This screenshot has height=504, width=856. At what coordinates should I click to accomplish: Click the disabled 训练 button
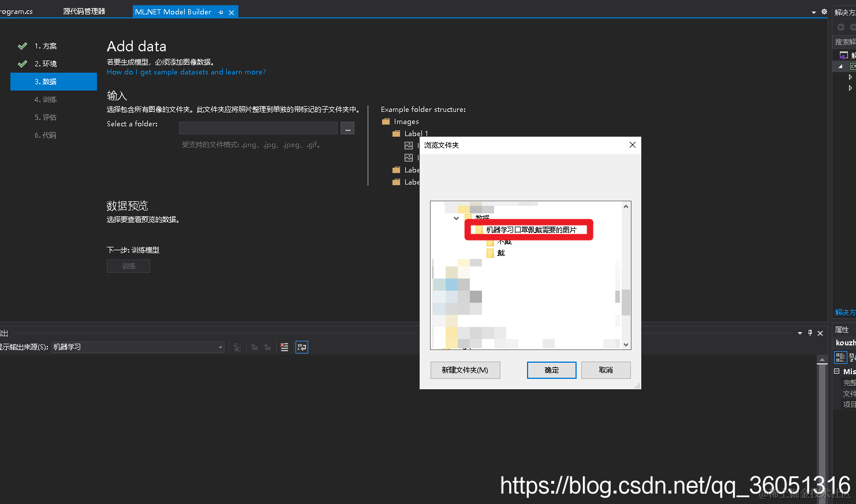[128, 266]
